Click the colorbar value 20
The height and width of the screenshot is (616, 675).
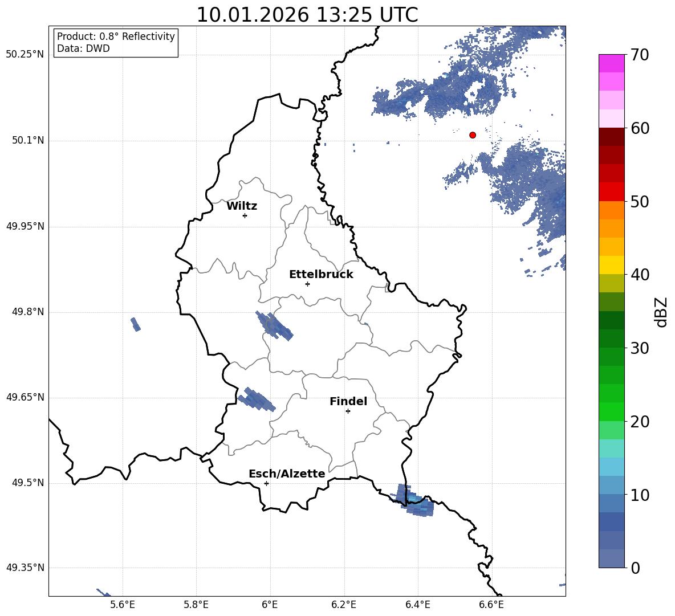pos(640,422)
